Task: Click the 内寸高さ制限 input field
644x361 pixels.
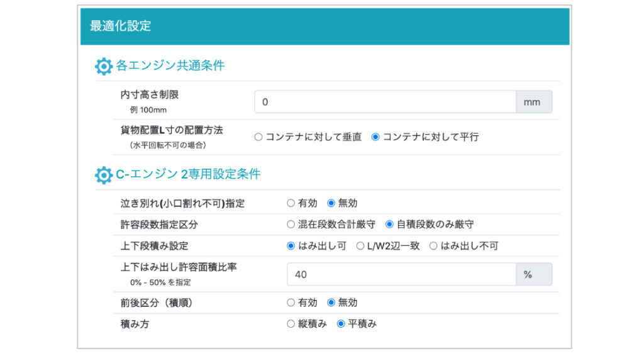Action: (x=385, y=102)
